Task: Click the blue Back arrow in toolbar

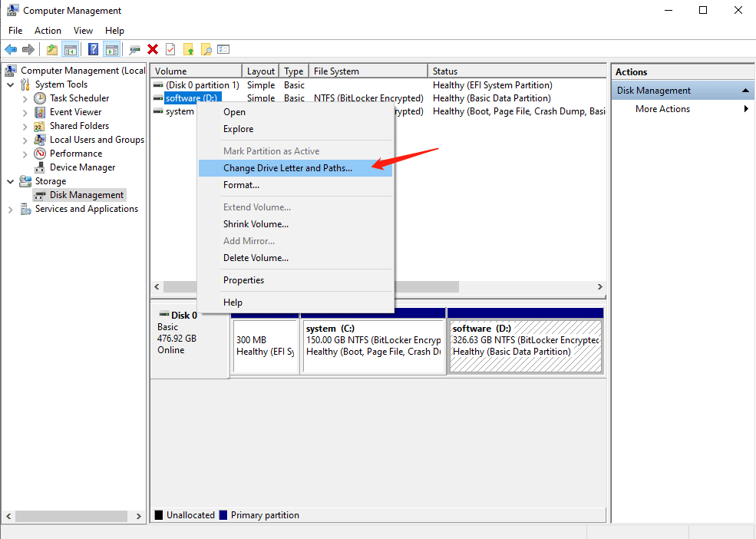Action: (11, 49)
